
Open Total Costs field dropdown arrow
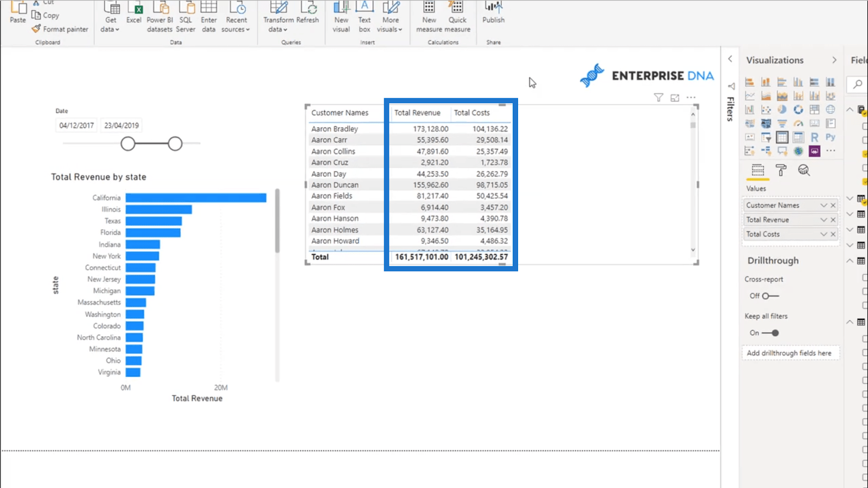(824, 234)
